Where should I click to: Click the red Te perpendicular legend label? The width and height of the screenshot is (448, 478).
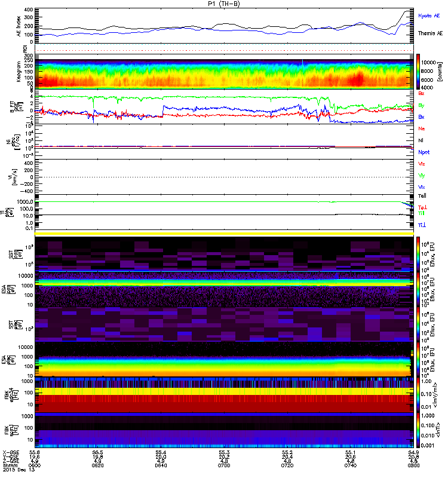(422, 207)
